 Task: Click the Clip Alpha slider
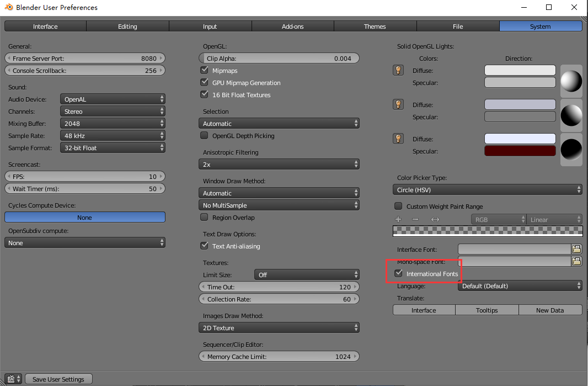coord(279,58)
